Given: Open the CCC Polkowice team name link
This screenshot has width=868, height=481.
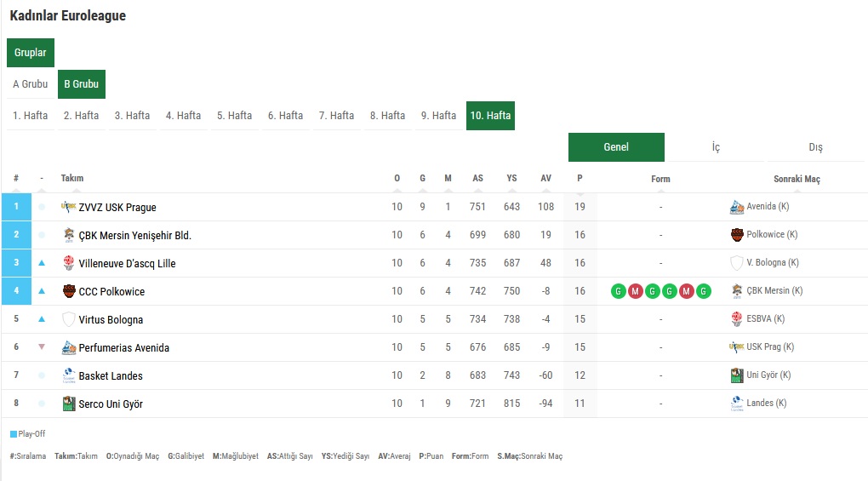Looking at the screenshot, I should (111, 291).
